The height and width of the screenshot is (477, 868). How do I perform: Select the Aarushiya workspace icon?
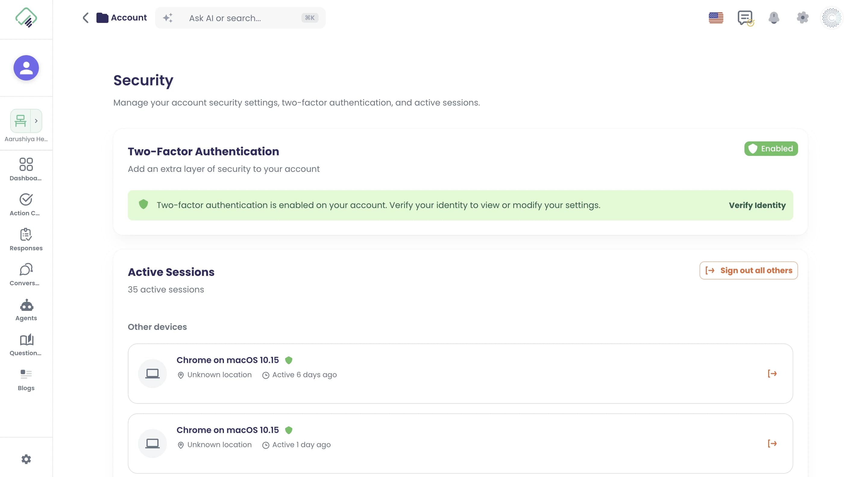pyautogui.click(x=20, y=121)
